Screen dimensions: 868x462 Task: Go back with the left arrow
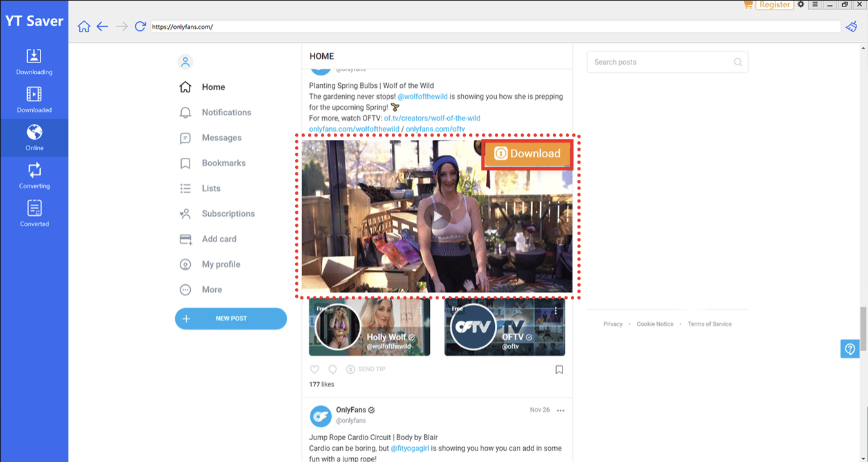102,26
